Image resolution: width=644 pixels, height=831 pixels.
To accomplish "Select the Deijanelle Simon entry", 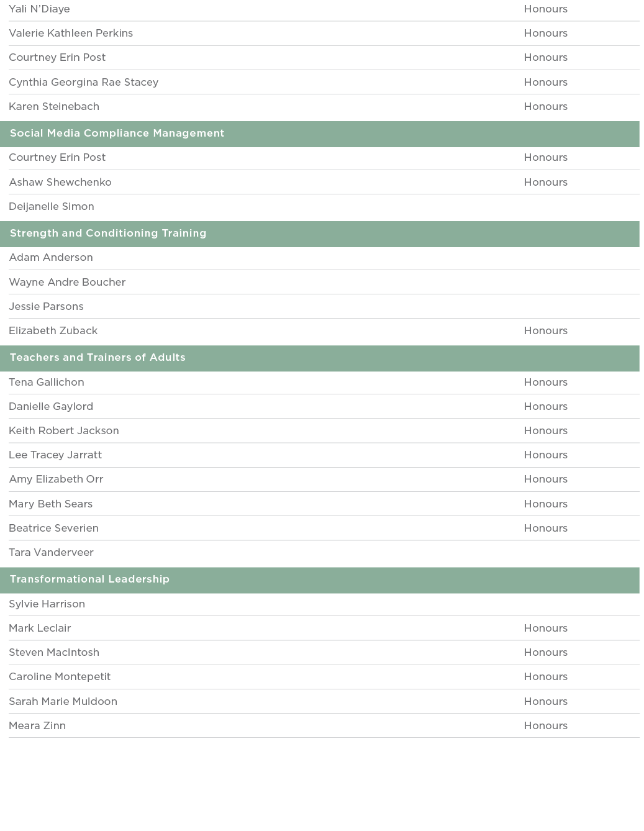I will click(52, 207).
